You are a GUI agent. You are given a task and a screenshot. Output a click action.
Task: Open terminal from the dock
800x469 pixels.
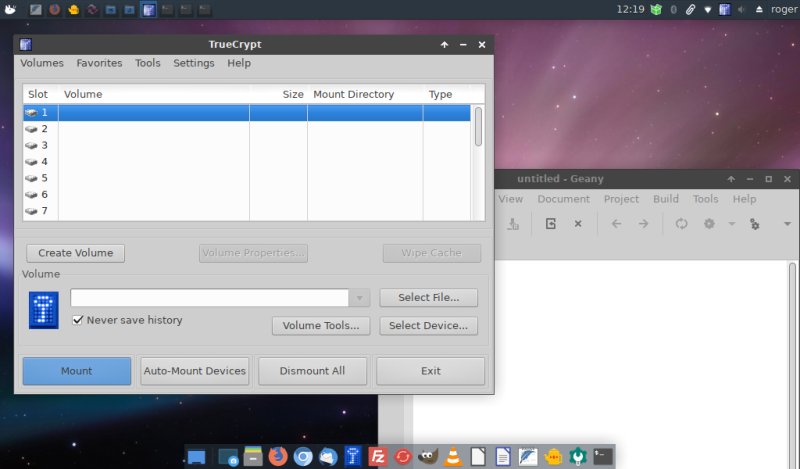pos(603,456)
